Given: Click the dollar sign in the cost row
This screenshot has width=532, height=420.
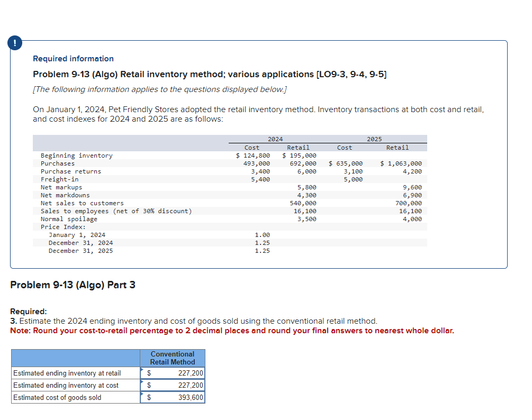Looking at the screenshot, I should pyautogui.click(x=148, y=385).
